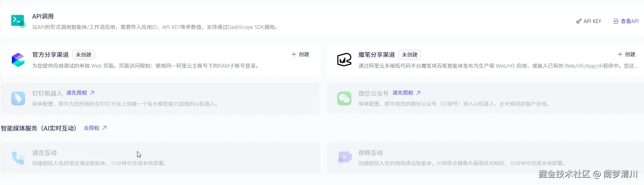Image resolution: width=644 pixels, height=185 pixels.
Task: Open the API KEY link
Action: (589, 21)
